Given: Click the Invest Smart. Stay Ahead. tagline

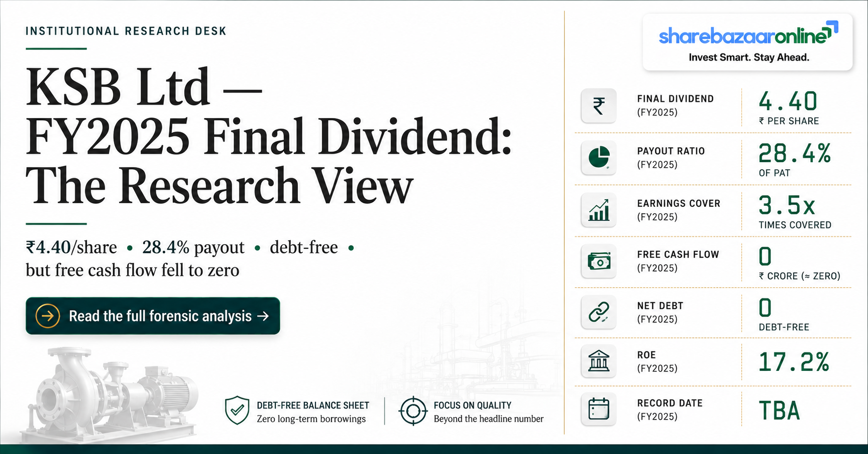Looking at the screenshot, I should (x=749, y=58).
